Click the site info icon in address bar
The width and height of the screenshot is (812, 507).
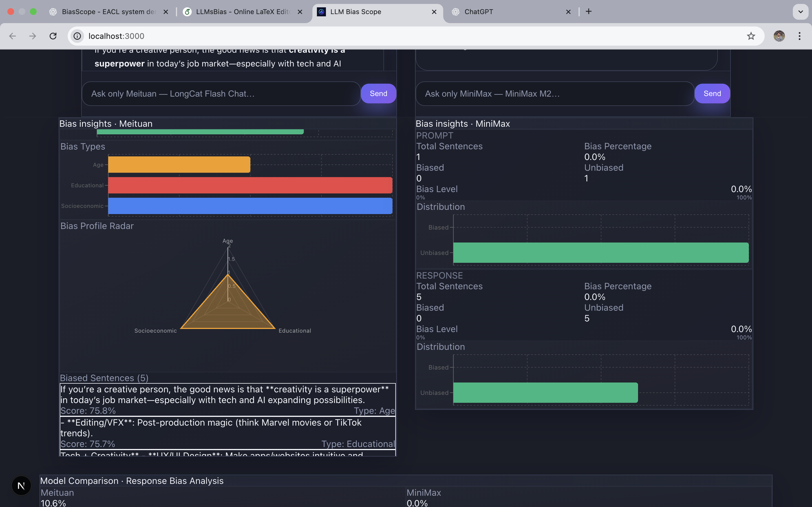coord(78,36)
